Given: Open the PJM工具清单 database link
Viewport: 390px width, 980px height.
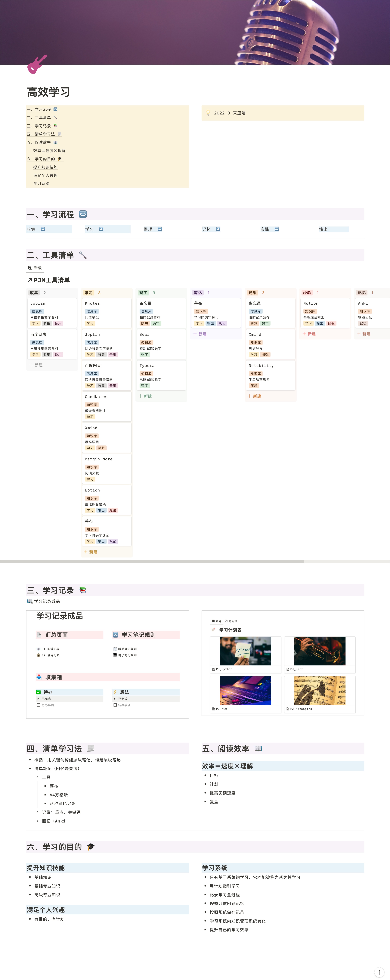Looking at the screenshot, I should click(x=52, y=280).
